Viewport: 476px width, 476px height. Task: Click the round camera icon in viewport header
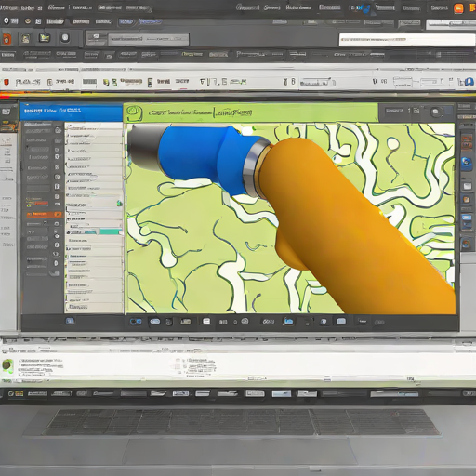coord(435,112)
